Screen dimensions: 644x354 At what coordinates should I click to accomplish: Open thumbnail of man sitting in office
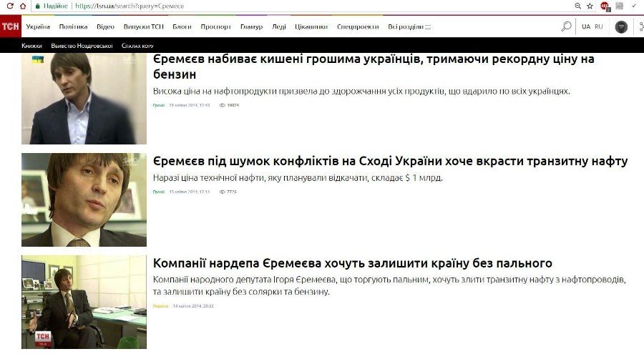click(x=84, y=302)
